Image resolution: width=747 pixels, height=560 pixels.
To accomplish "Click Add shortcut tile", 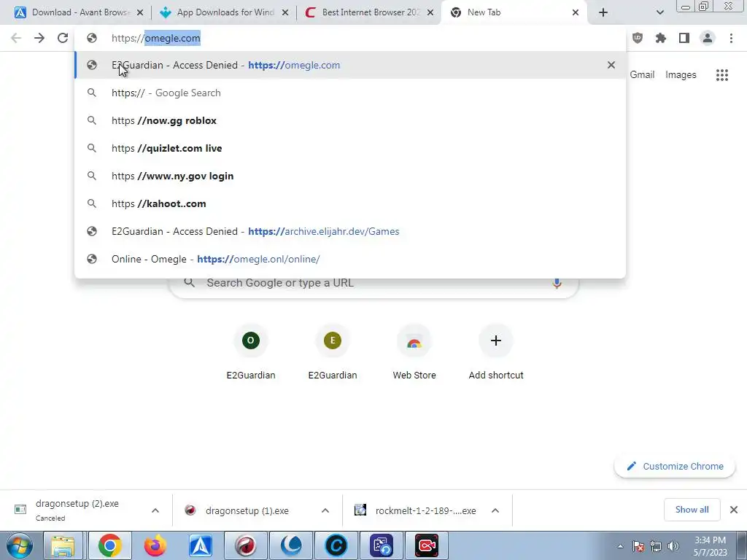I will 496,352.
